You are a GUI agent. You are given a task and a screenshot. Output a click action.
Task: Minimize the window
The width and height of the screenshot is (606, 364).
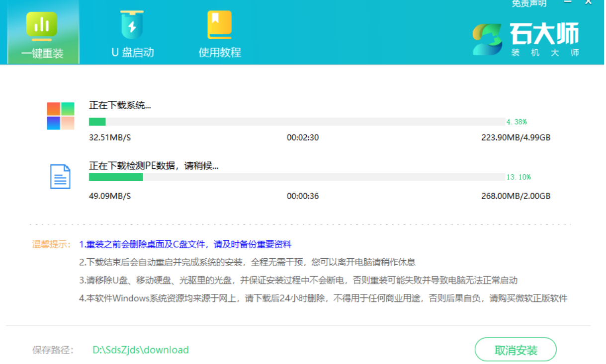tap(568, 3)
